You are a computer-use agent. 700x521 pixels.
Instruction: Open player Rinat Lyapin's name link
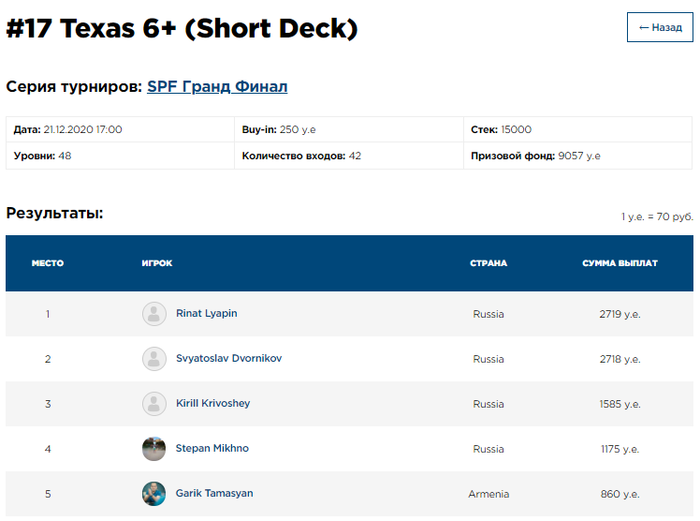coord(206,314)
